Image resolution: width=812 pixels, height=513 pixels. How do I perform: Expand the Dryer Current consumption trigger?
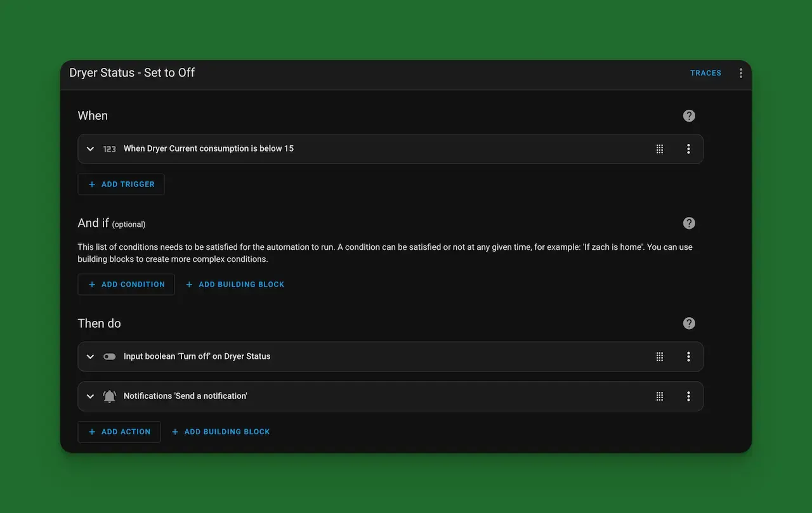tap(90, 148)
